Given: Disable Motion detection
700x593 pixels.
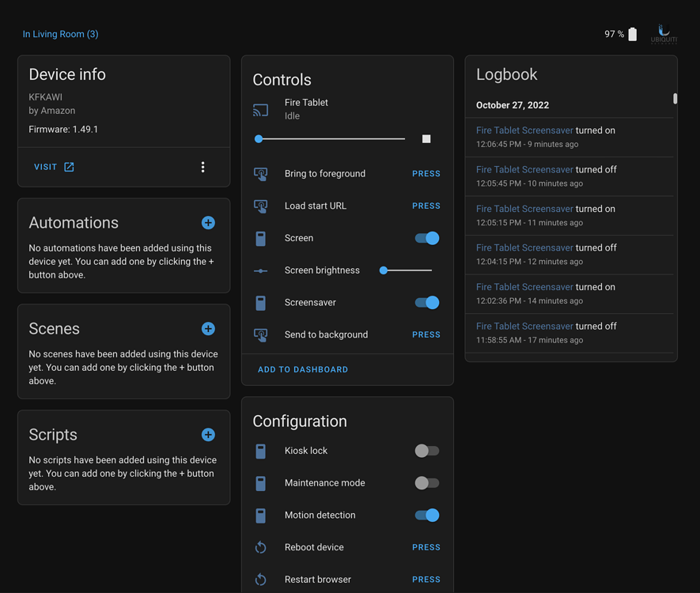Looking at the screenshot, I should [426, 515].
